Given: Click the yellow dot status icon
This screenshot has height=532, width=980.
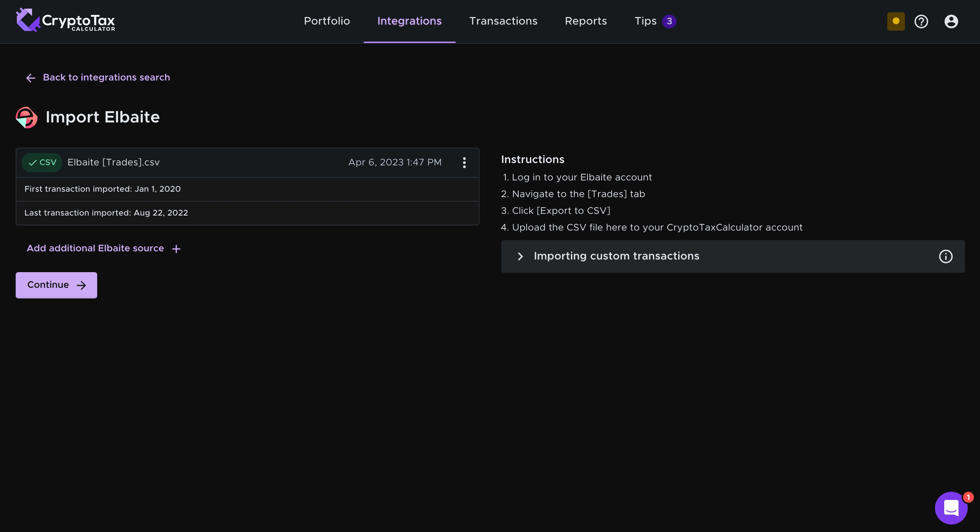Looking at the screenshot, I should (896, 21).
